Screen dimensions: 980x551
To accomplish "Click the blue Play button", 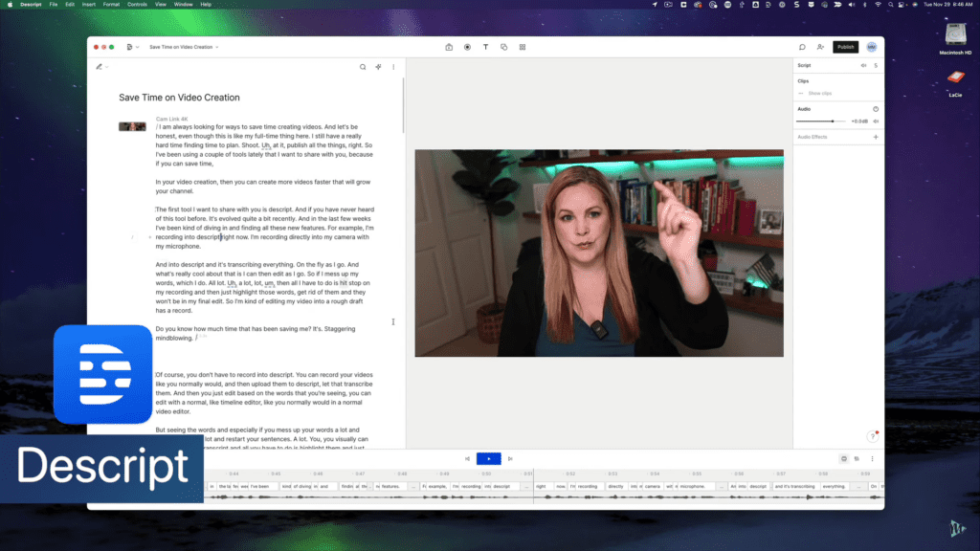I will (489, 459).
